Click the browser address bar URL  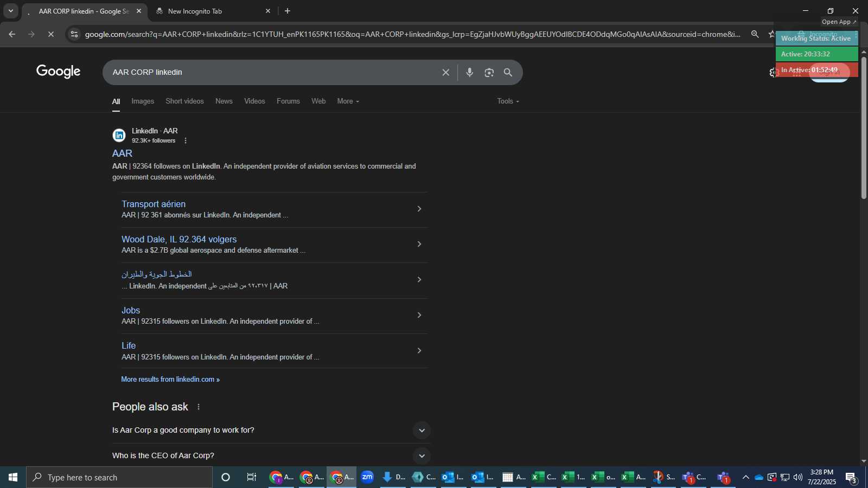pyautogui.click(x=412, y=34)
